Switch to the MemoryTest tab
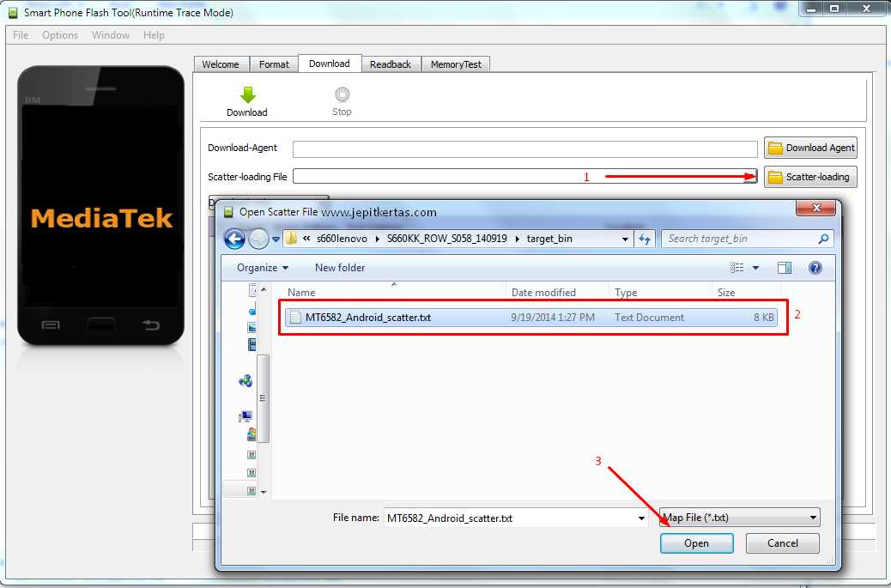 456,64
